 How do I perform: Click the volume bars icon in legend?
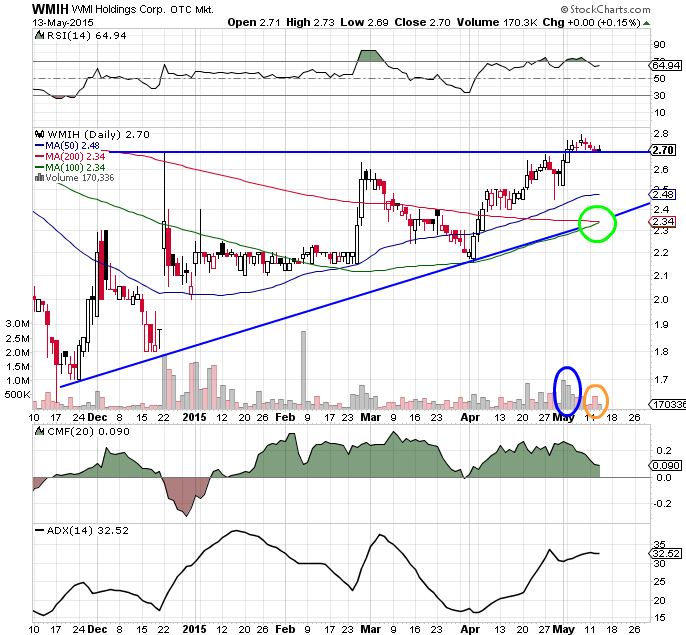[39, 178]
